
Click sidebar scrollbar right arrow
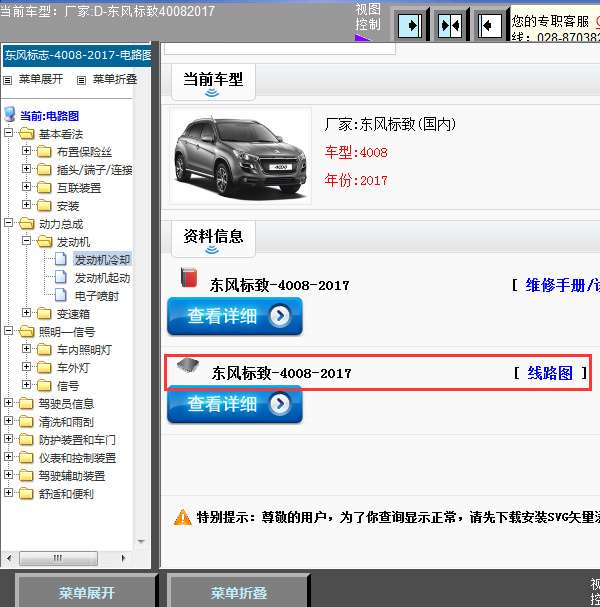click(x=123, y=558)
